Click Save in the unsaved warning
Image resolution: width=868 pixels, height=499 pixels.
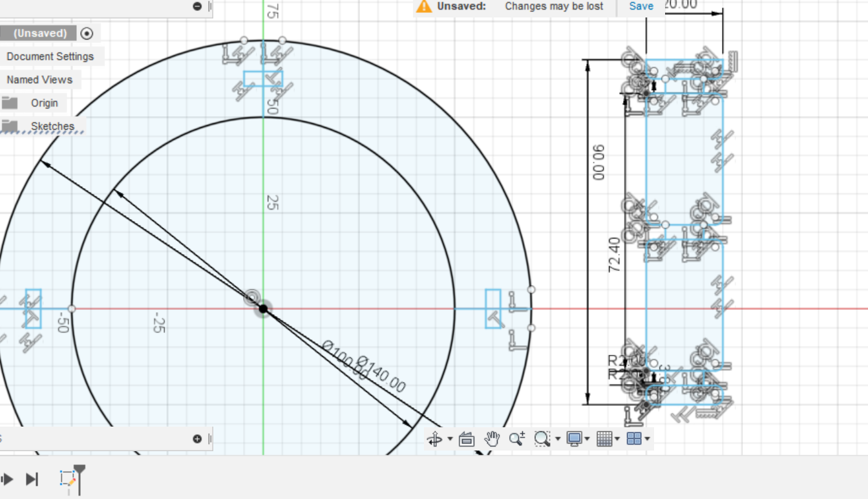point(641,6)
